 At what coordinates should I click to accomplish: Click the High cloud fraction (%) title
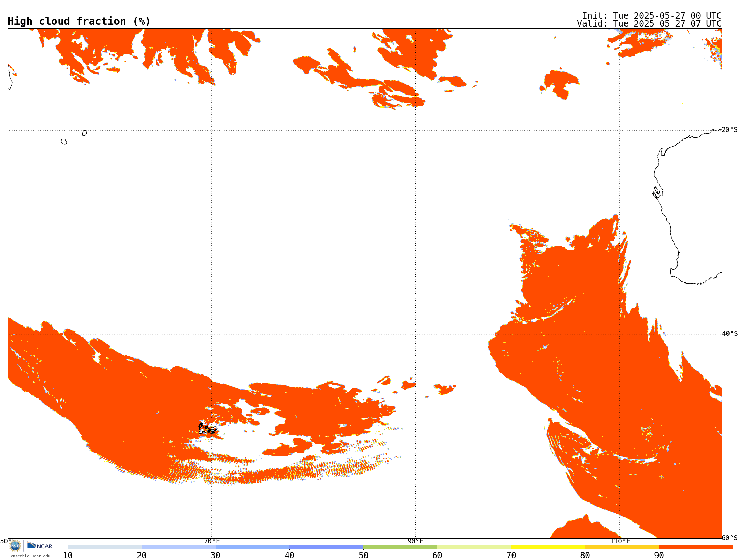79,21
